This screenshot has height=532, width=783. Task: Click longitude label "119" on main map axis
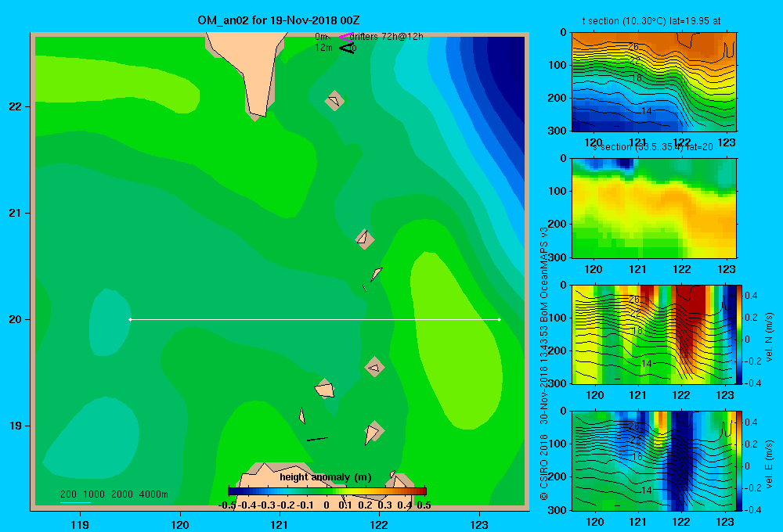coord(80,524)
